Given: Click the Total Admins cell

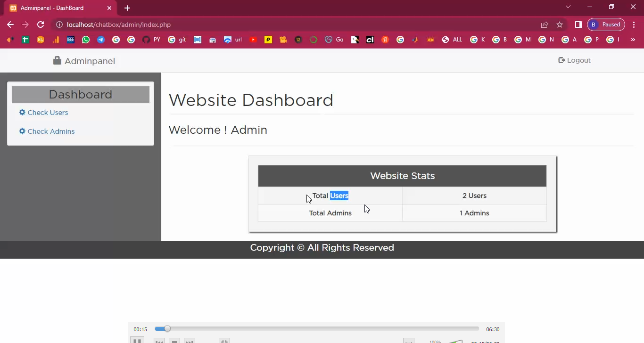Looking at the screenshot, I should coord(330,213).
